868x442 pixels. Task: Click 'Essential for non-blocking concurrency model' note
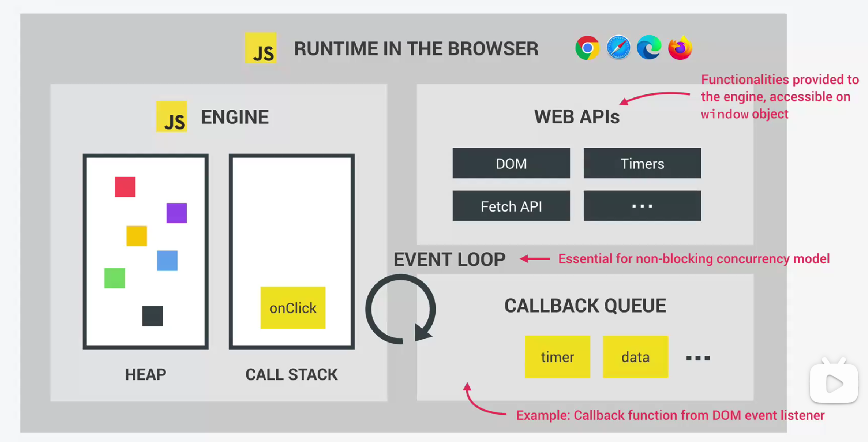coord(694,259)
